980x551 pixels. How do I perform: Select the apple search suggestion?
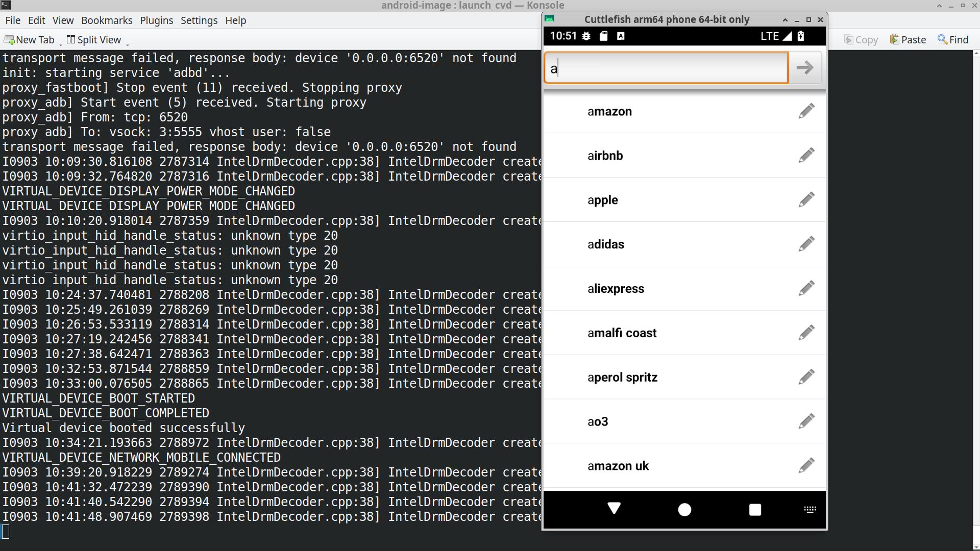(x=684, y=200)
